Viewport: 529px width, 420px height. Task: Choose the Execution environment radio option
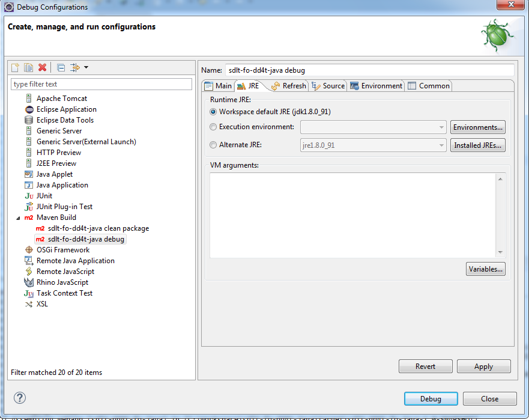click(213, 127)
